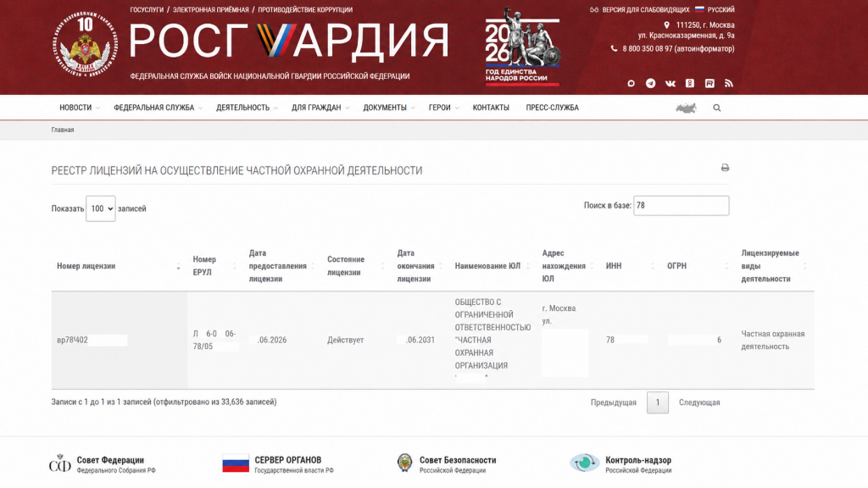Viewport: 868px width, 488px height.
Task: Click the Главная breadcrumb link
Action: pos(63,130)
